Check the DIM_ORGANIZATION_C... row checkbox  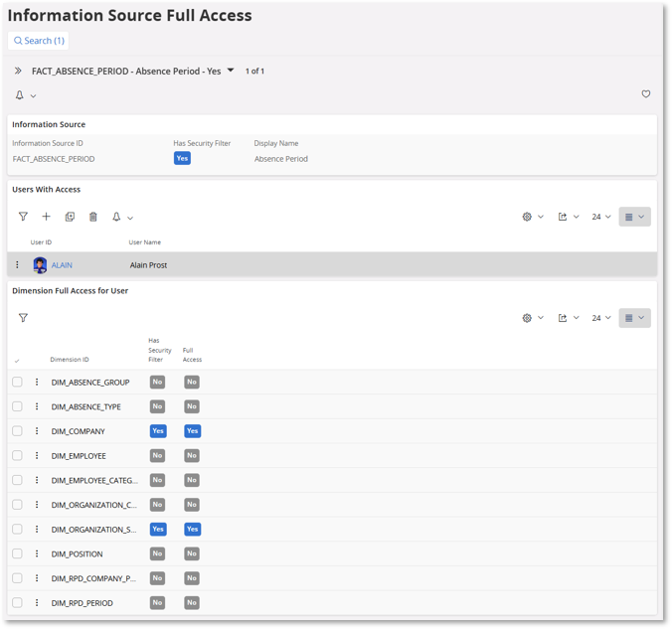click(17, 505)
